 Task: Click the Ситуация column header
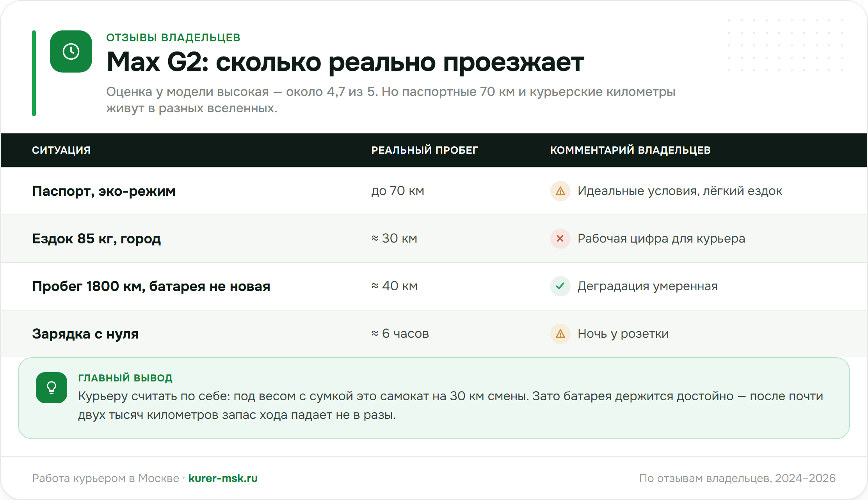61,150
